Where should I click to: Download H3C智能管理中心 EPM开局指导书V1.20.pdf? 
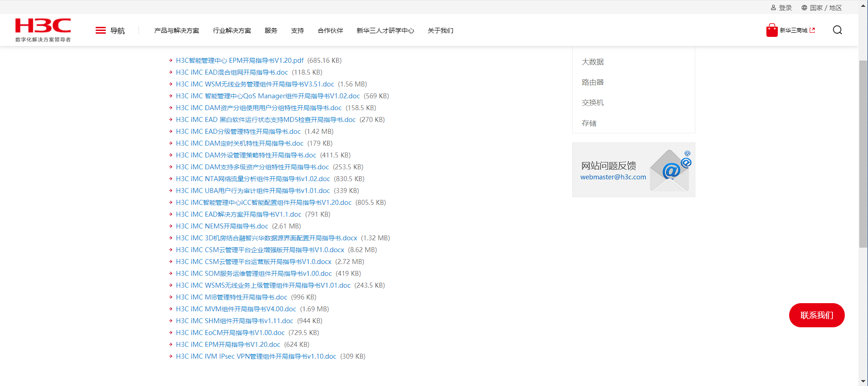coord(240,61)
